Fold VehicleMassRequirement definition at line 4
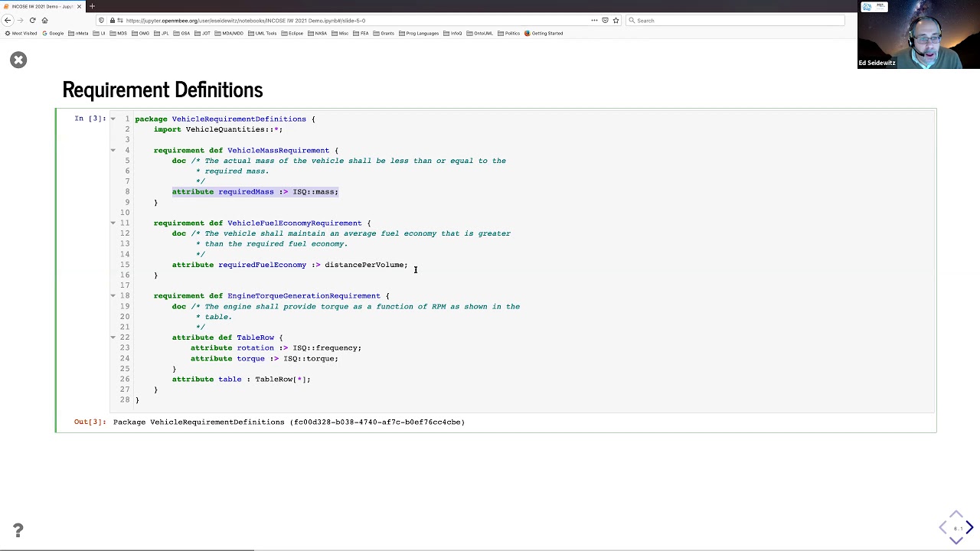Screen dimensions: 980x551 (x=113, y=150)
